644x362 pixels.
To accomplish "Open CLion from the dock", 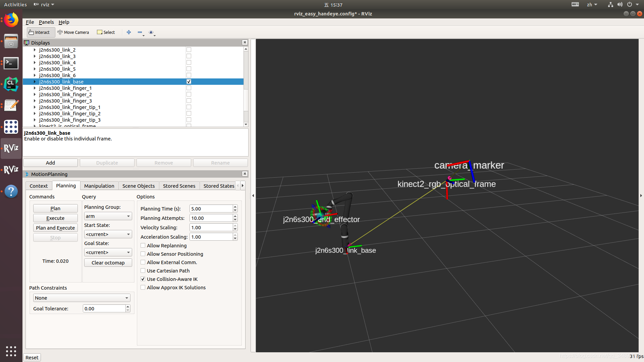I will click(x=11, y=84).
